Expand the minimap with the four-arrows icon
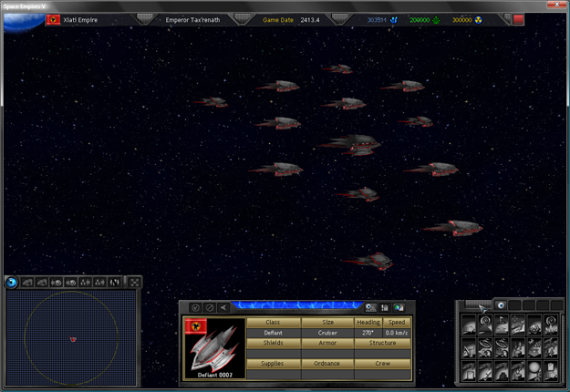This screenshot has width=570, height=392. click(134, 283)
